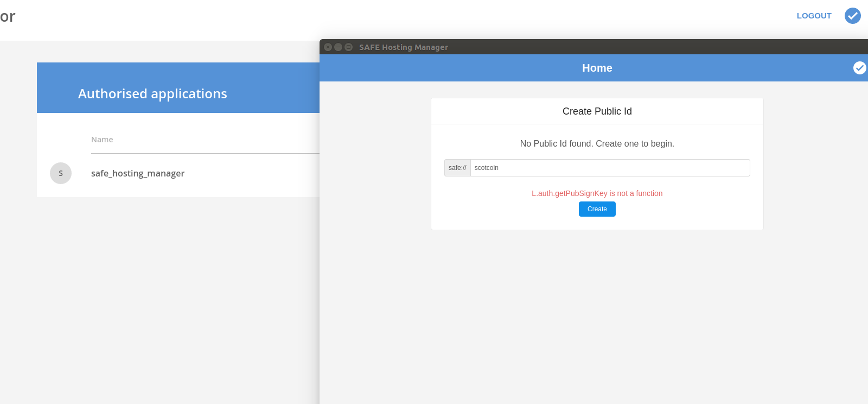This screenshot has width=868, height=404.
Task: Click the No Public Id found message
Action: 597,144
